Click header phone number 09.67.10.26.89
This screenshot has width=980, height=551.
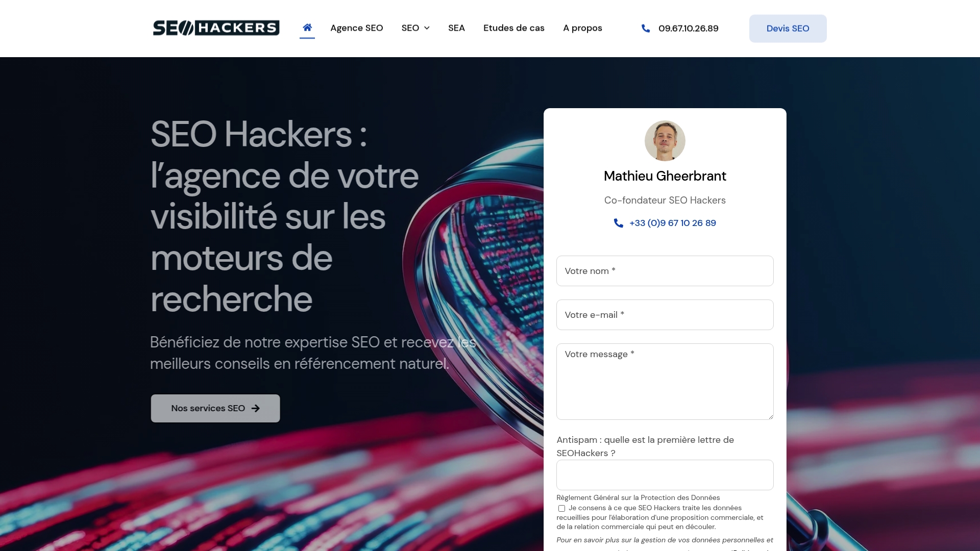click(x=688, y=29)
